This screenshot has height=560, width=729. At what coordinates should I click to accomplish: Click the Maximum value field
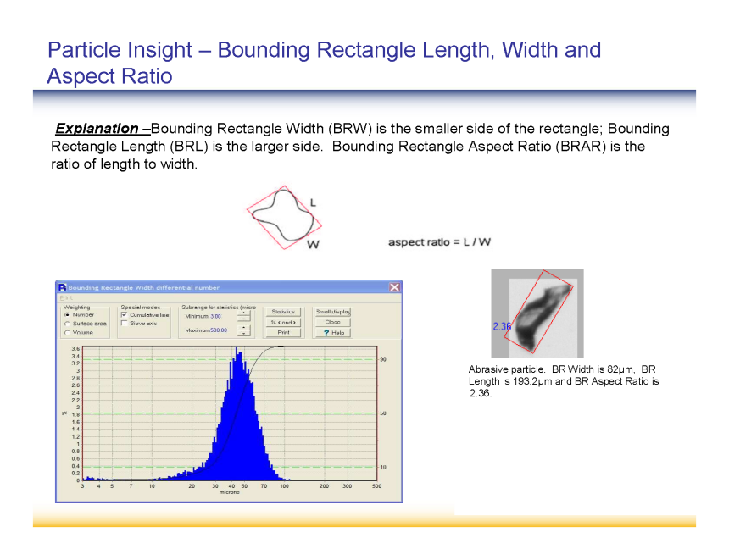coord(219,330)
